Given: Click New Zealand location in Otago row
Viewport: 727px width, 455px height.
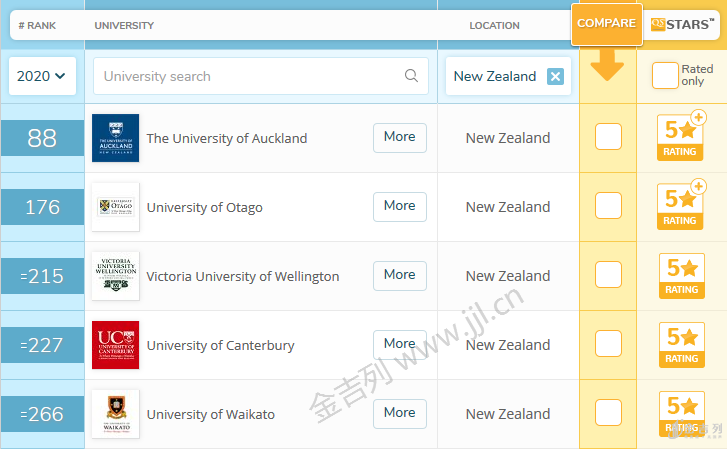Looking at the screenshot, I should pyautogui.click(x=508, y=207).
